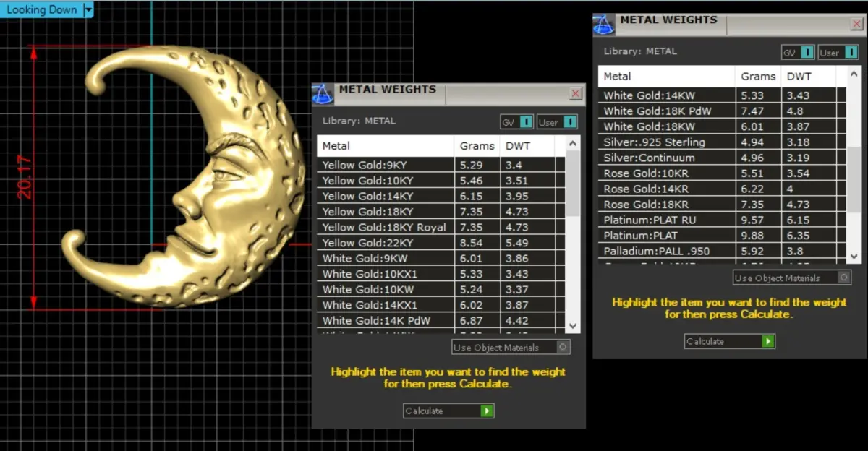Image resolution: width=868 pixels, height=451 pixels.
Task: Click Calculate button in right Metal Weights window
Action: click(x=730, y=341)
